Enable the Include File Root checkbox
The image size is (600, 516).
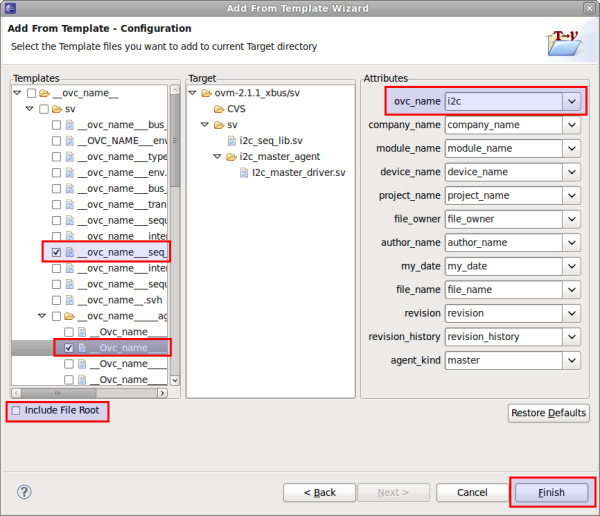(17, 411)
